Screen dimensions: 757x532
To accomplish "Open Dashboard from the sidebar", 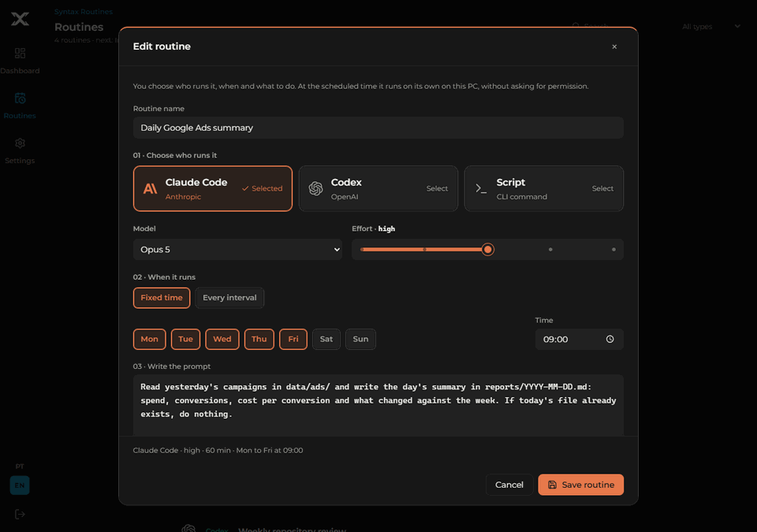I will (x=20, y=61).
